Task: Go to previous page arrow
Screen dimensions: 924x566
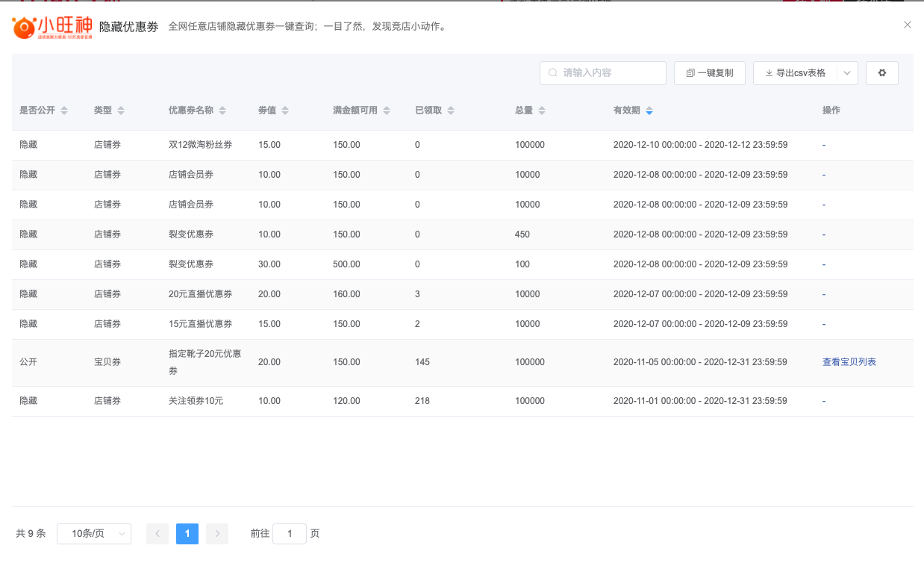Action: [157, 534]
